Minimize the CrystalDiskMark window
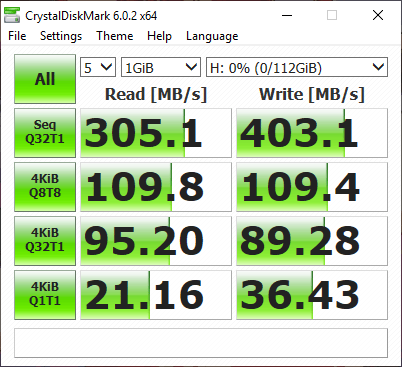 click(287, 15)
